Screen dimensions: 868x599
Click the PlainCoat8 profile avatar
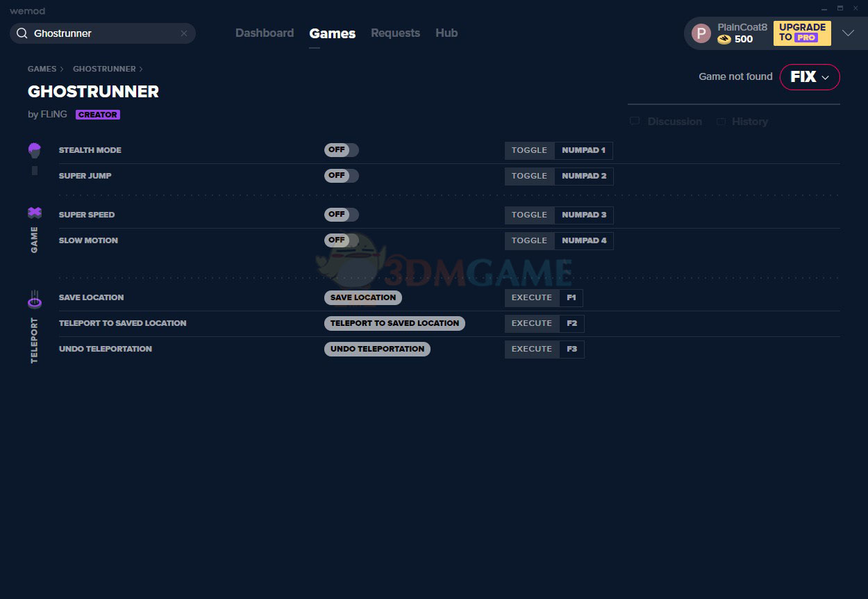(701, 33)
